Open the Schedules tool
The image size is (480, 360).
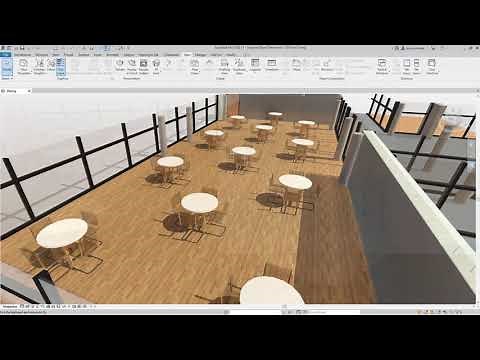pyautogui.click(x=272, y=65)
